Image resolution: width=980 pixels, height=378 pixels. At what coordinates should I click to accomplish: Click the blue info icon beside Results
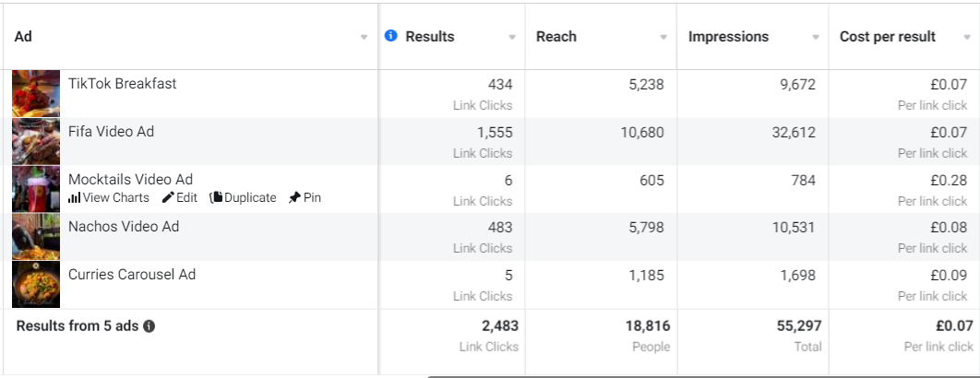391,36
